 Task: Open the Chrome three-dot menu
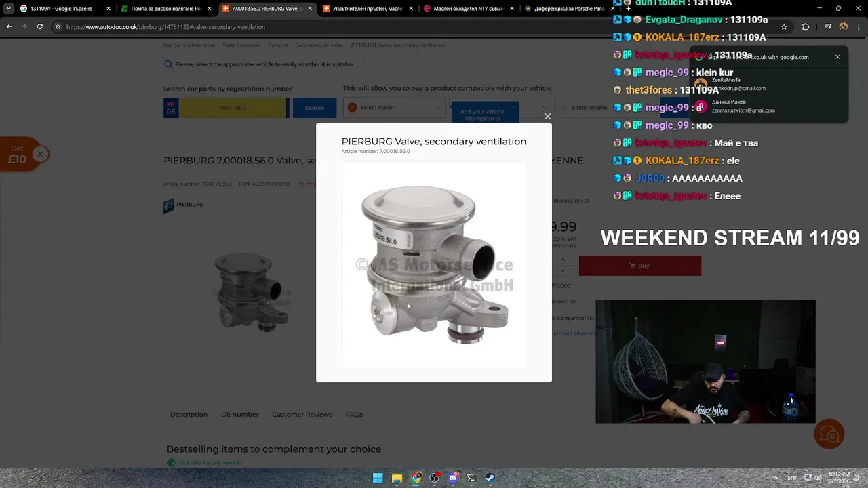point(859,26)
